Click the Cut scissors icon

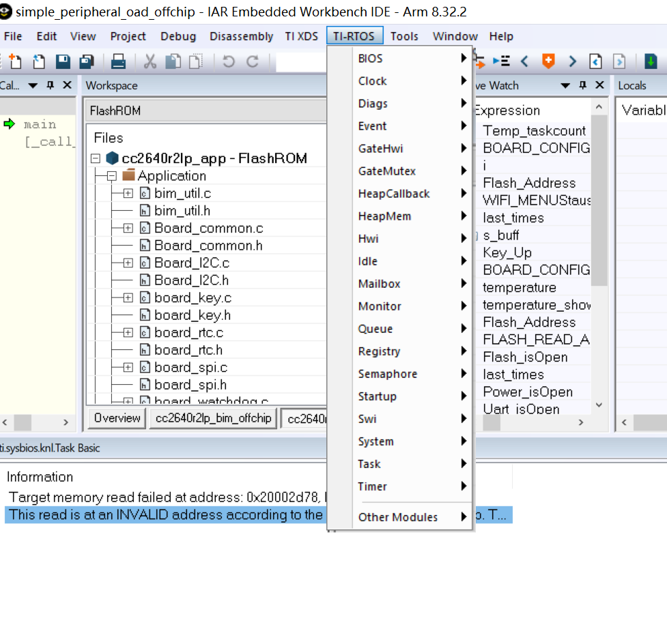150,61
